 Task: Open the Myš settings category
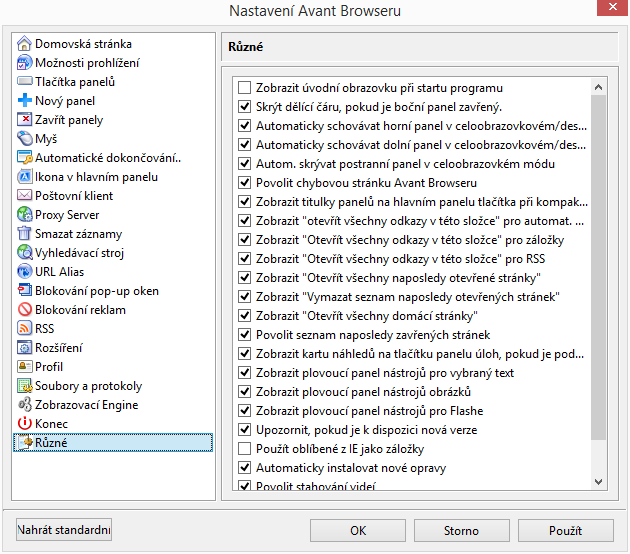pyautogui.click(x=46, y=139)
